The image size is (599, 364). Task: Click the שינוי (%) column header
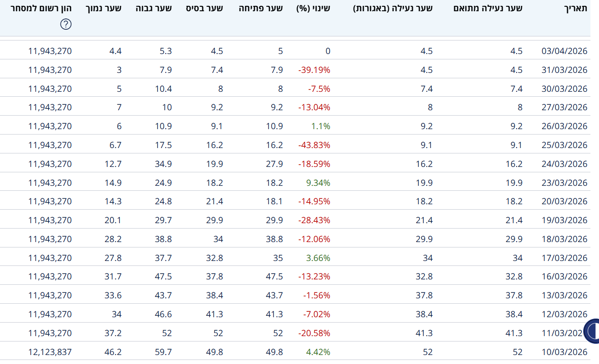[x=313, y=8]
